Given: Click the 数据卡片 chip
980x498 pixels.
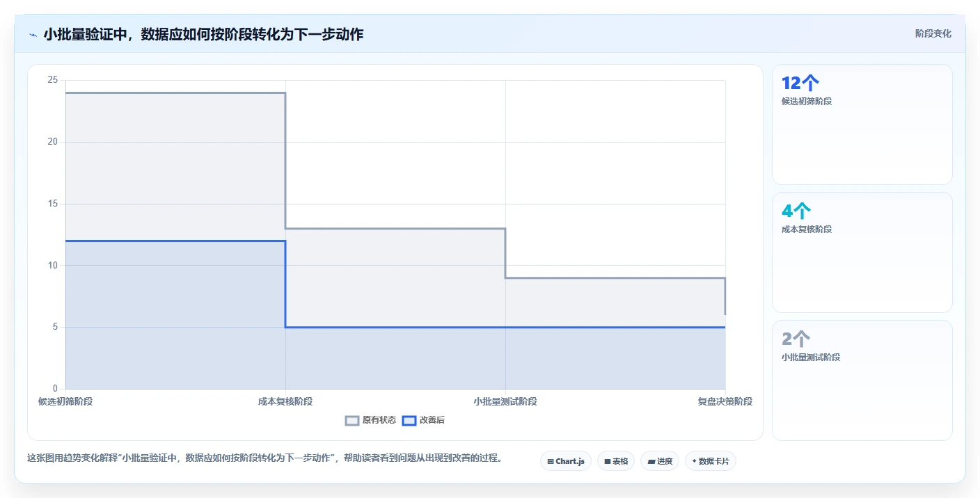Looking at the screenshot, I should [x=711, y=461].
